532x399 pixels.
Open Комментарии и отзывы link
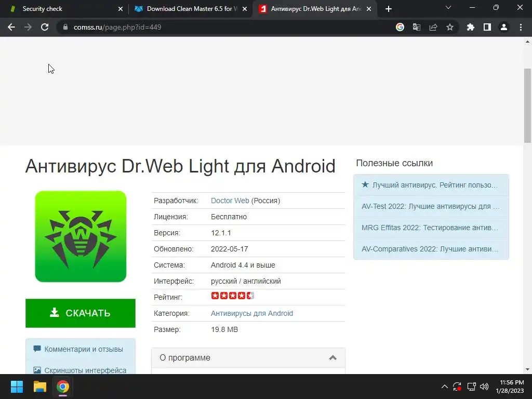coord(84,349)
